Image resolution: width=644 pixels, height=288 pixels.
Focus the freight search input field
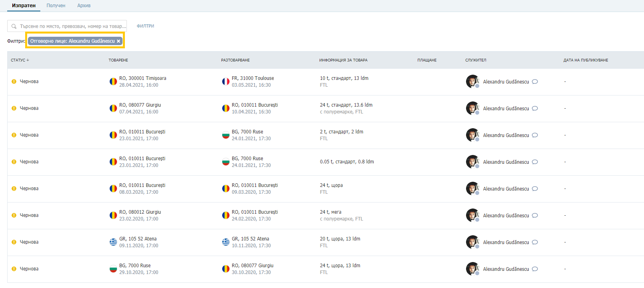(x=67, y=26)
